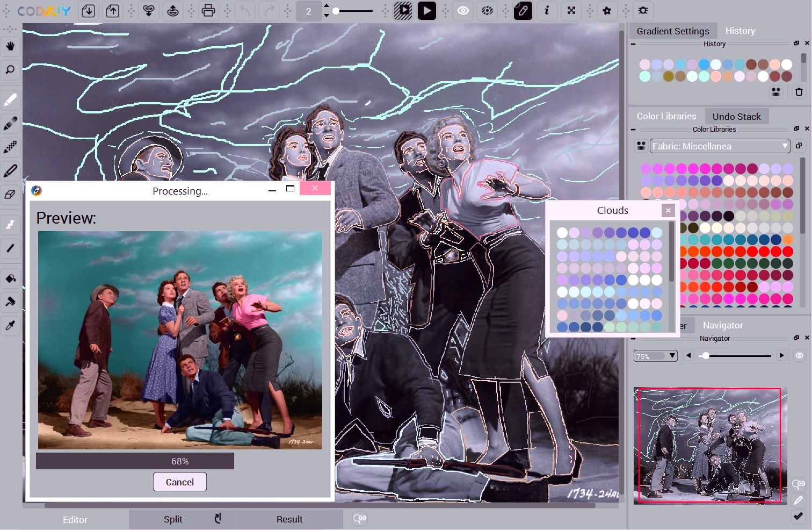Run full image processing play button
The height and width of the screenshot is (530, 812).
click(427, 11)
